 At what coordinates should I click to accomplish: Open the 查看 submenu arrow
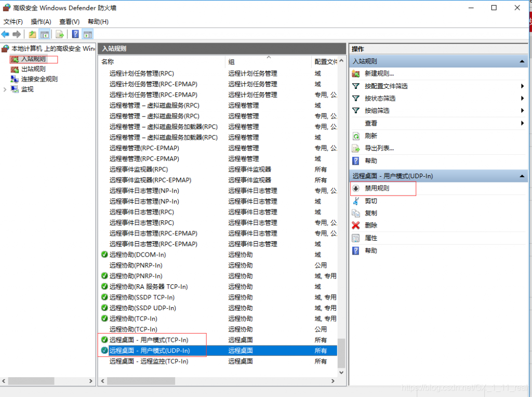click(x=523, y=123)
